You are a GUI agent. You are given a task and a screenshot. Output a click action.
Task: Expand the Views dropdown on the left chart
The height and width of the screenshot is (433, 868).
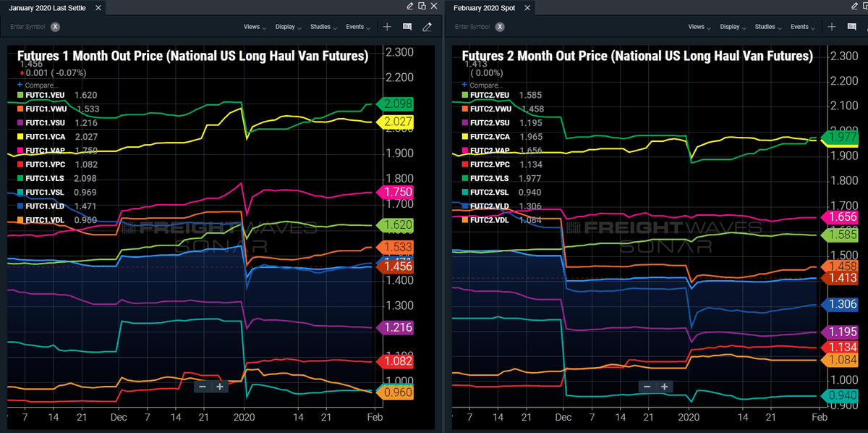[x=254, y=27]
